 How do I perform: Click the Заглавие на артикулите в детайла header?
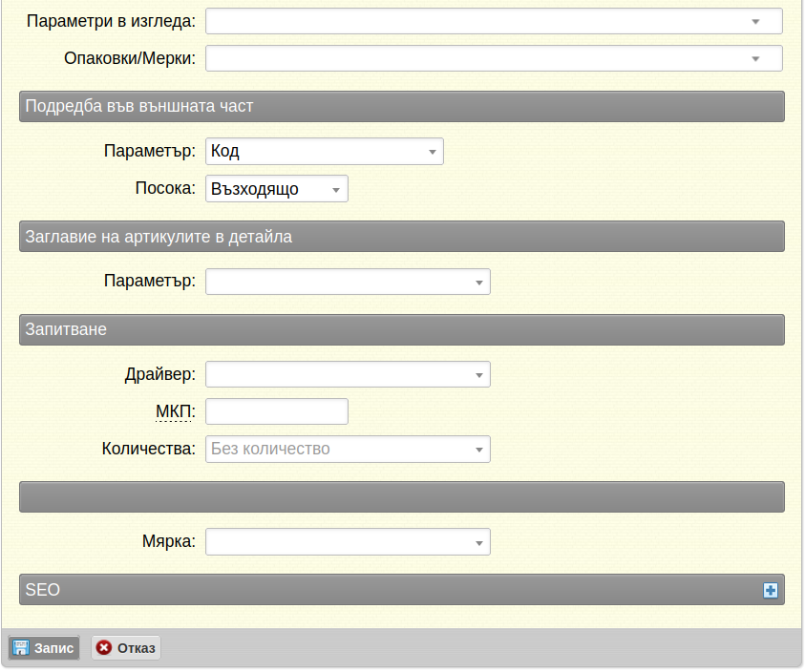click(x=402, y=236)
